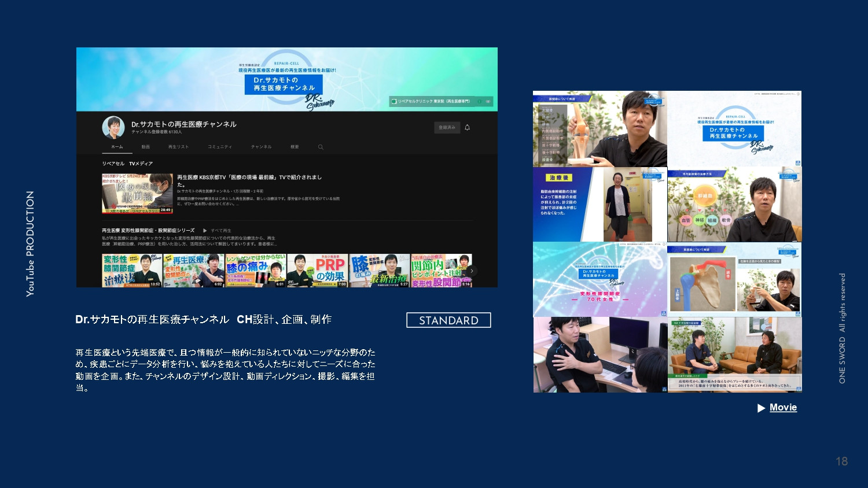The width and height of the screenshot is (868, 488).
Task: Enable notifications with the bell next to 登録済み
Action: point(466,127)
